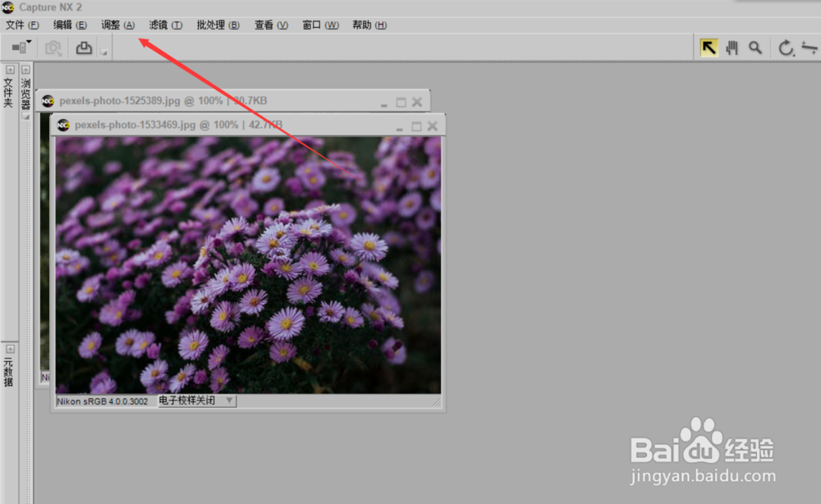Maximize the pexels-photo-1525389.jpg window
The height and width of the screenshot is (504, 821).
[x=401, y=102]
